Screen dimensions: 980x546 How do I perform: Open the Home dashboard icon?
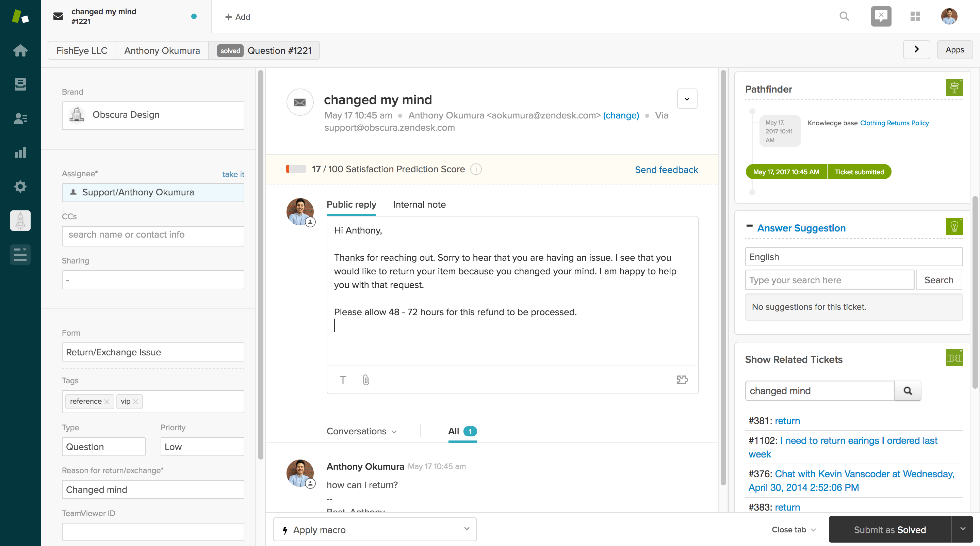(20, 50)
